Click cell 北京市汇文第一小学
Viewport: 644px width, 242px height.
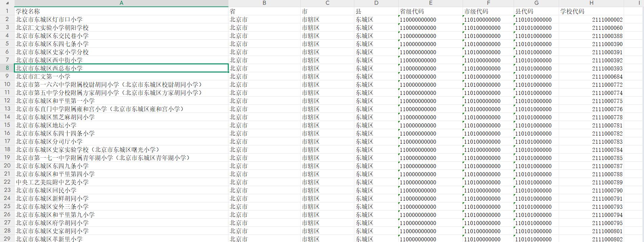point(43,77)
